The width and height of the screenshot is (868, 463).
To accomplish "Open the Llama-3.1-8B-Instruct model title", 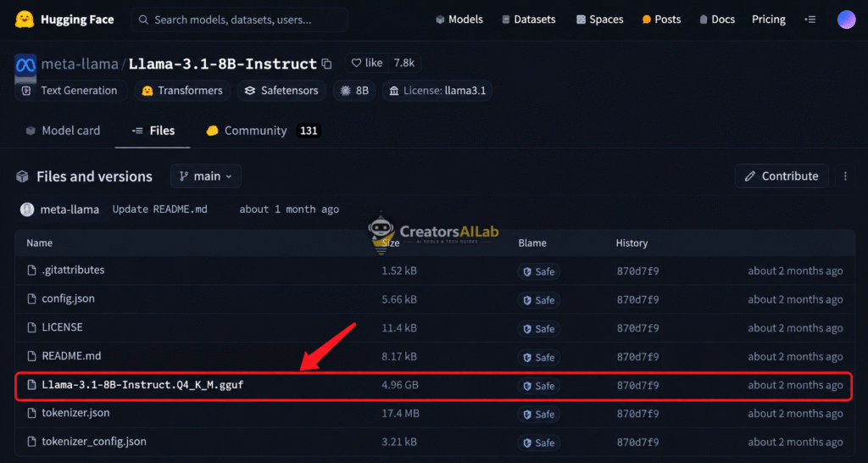I will click(x=223, y=64).
